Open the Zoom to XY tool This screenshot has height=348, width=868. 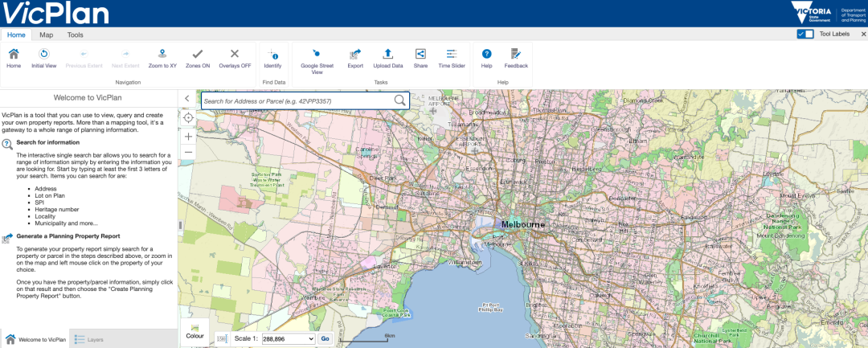pyautogui.click(x=162, y=58)
